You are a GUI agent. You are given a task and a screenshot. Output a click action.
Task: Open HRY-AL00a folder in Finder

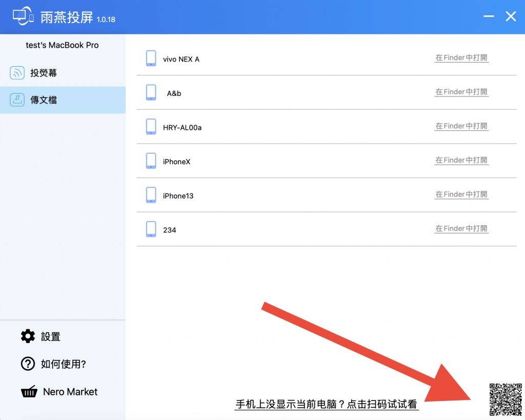coord(461,126)
